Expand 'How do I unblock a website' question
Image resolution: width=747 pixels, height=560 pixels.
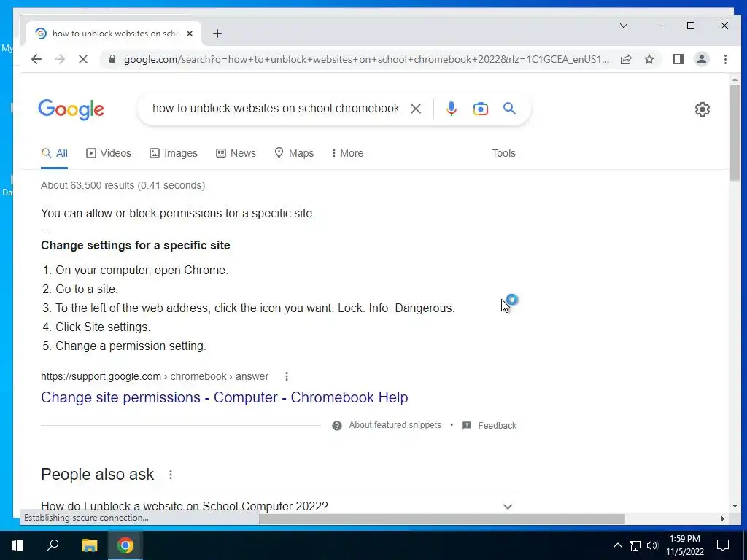pos(508,507)
